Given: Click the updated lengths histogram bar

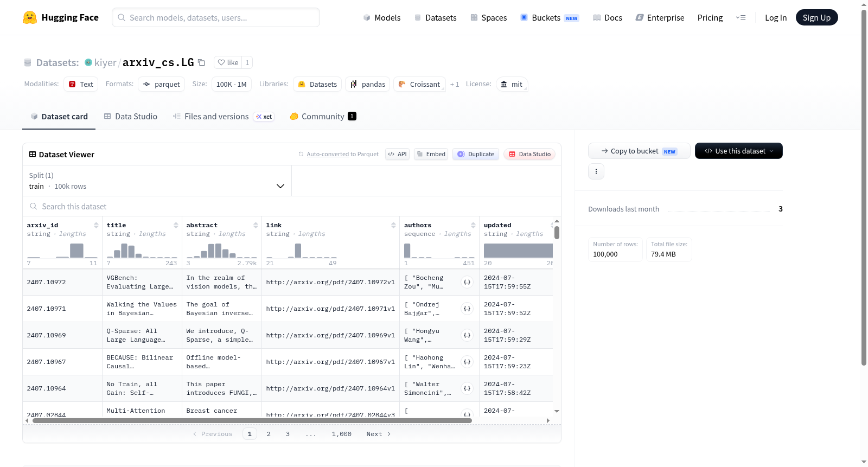Looking at the screenshot, I should [518, 250].
